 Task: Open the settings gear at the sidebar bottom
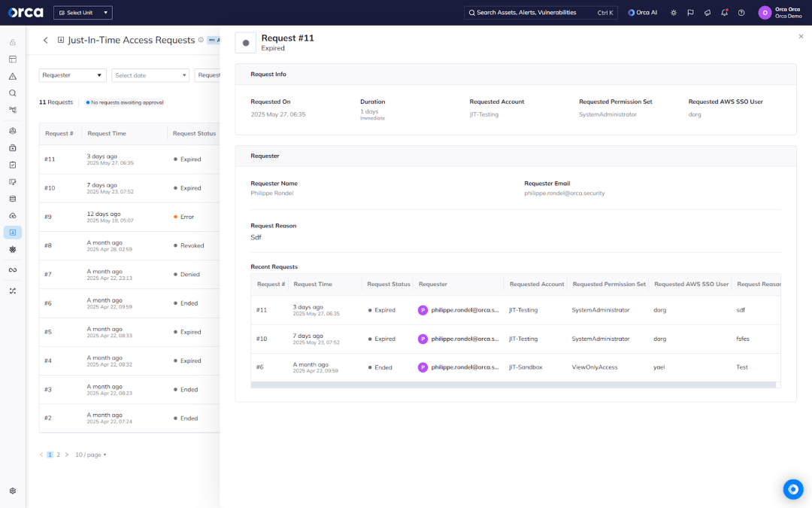[x=13, y=491]
